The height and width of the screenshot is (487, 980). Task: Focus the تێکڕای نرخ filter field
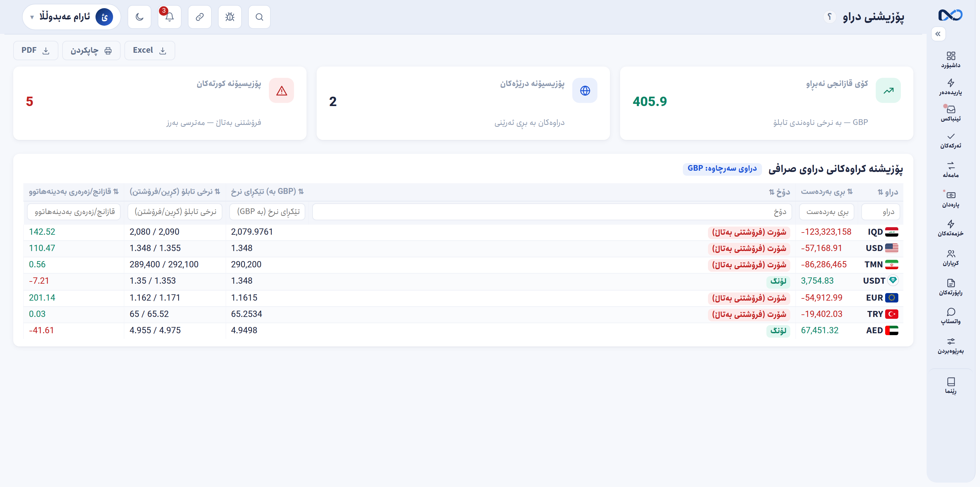pyautogui.click(x=267, y=212)
